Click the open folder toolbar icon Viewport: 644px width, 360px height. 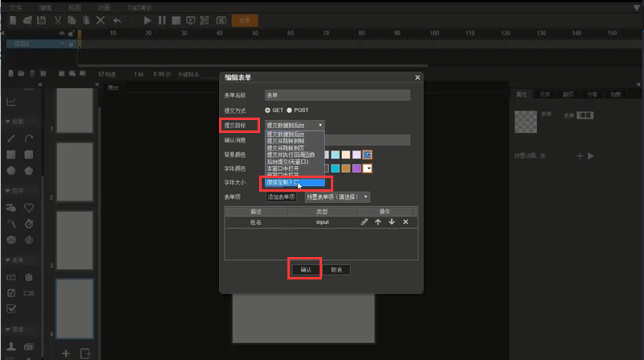[x=27, y=20]
